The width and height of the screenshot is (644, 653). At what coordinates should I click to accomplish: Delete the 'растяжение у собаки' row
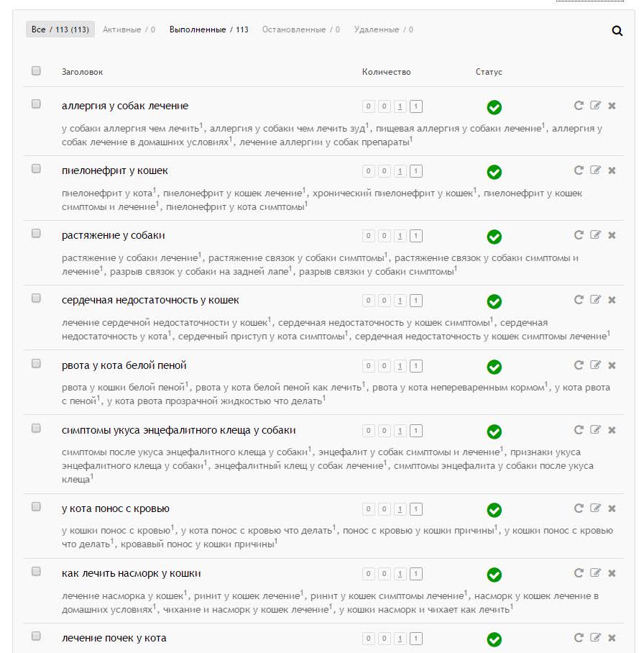[612, 235]
